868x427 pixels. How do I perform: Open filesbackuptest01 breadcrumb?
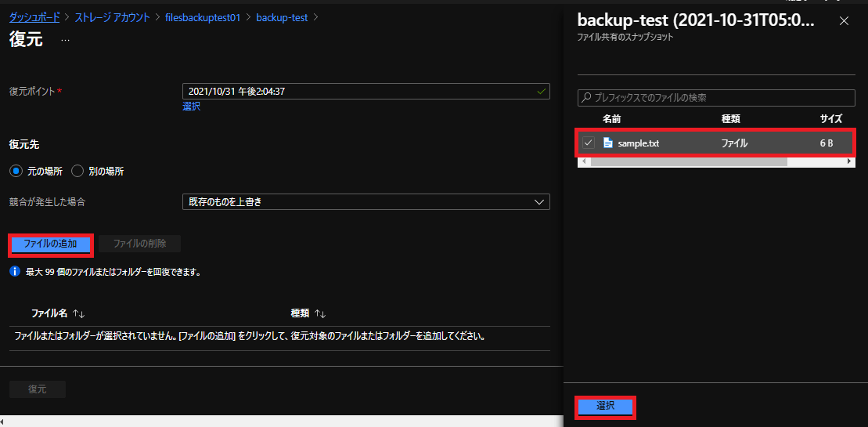(x=203, y=17)
